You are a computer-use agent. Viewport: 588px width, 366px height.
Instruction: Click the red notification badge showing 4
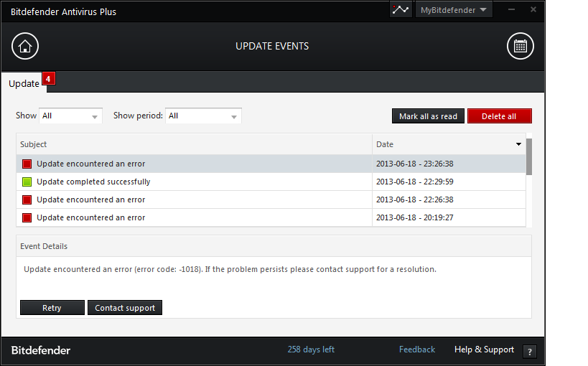point(48,79)
